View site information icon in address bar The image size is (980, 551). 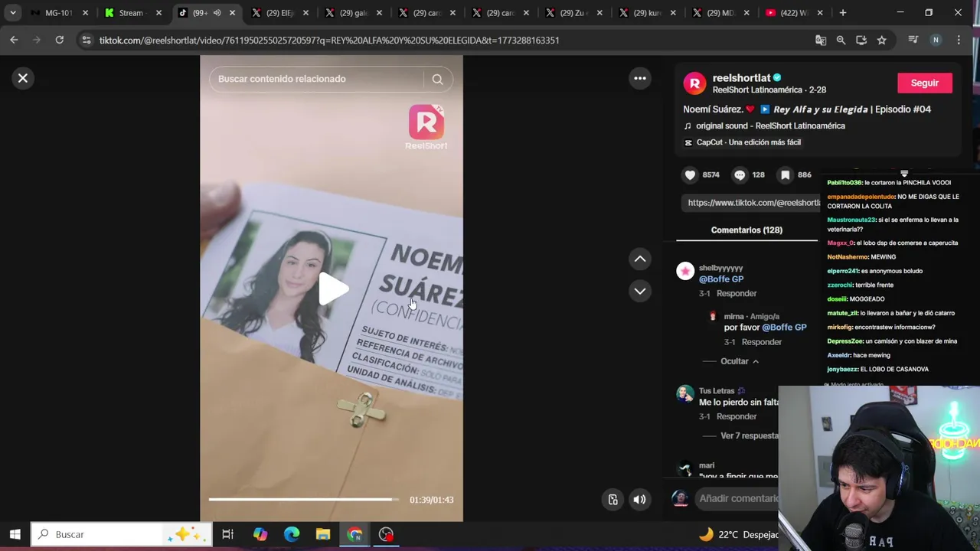87,40
